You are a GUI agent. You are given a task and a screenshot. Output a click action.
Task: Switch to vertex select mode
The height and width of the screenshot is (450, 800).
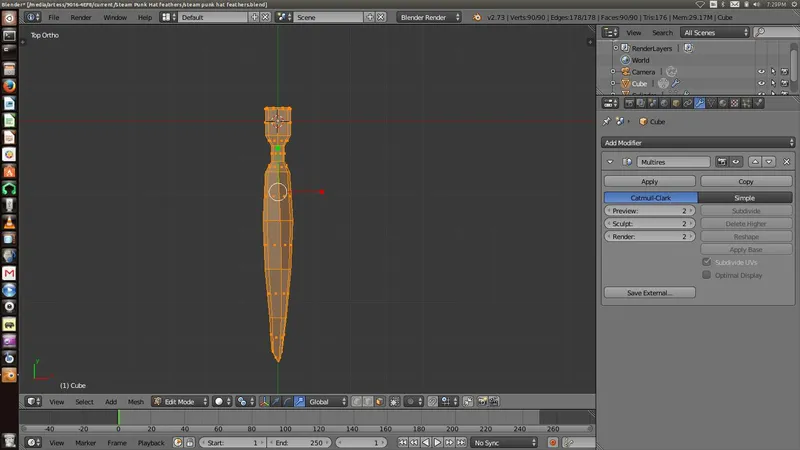(x=356, y=402)
